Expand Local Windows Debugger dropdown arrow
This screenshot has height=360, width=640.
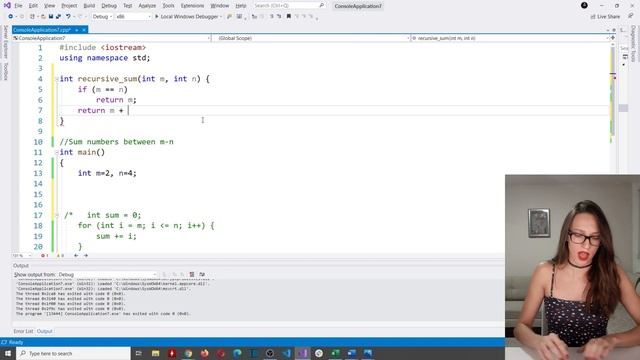coord(221,17)
